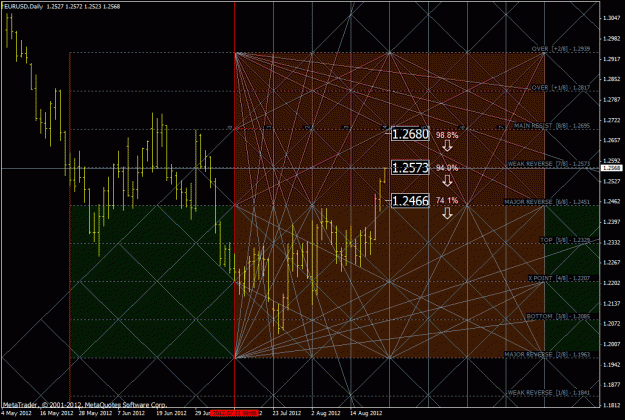This screenshot has height=420, width=625.
Task: Click 1.2462 on the price scale
Action: (612, 201)
